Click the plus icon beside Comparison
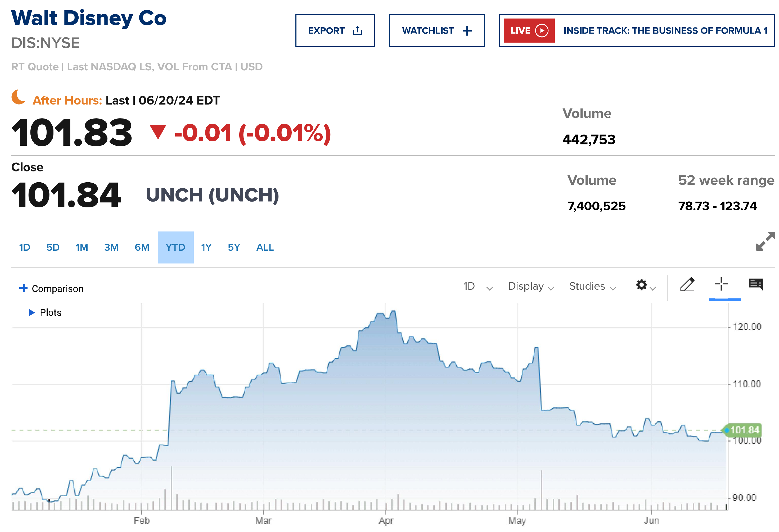Viewport: 779px width, 532px height. [23, 288]
